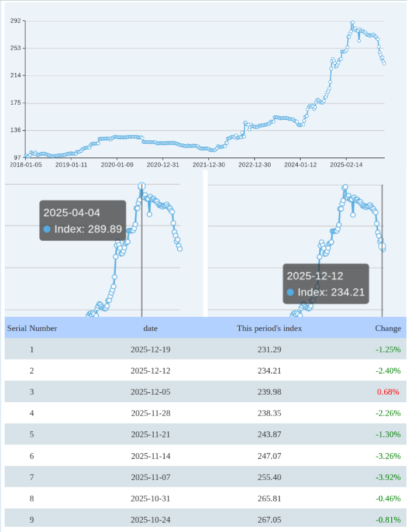
Task: Click the 292 y-axis label
Action: pyautogui.click(x=15, y=21)
